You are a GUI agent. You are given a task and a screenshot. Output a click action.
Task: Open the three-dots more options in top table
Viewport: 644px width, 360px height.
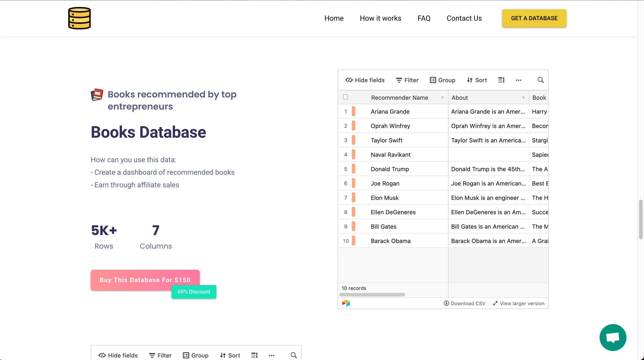518,80
